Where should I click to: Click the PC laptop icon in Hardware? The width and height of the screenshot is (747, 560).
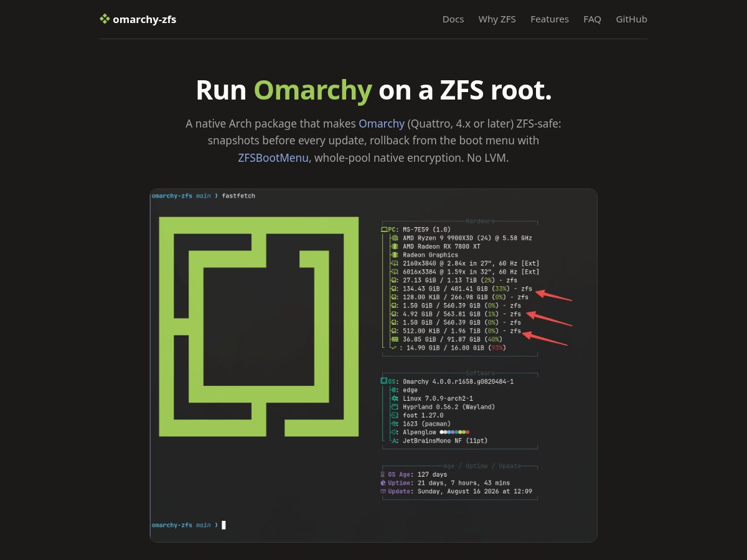point(385,230)
